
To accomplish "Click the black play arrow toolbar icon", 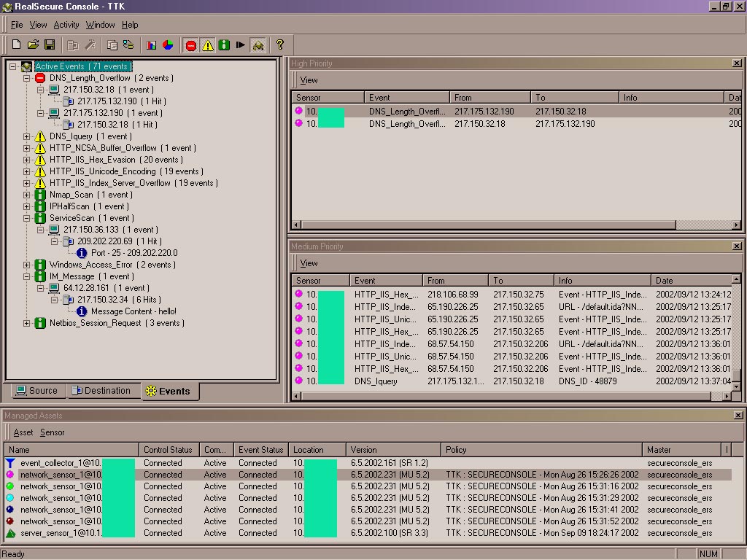I will (x=241, y=45).
